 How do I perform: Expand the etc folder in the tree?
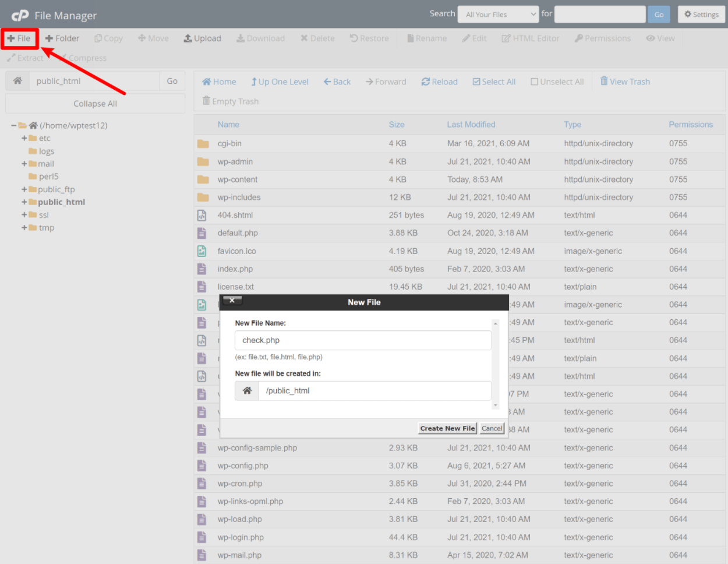point(24,138)
